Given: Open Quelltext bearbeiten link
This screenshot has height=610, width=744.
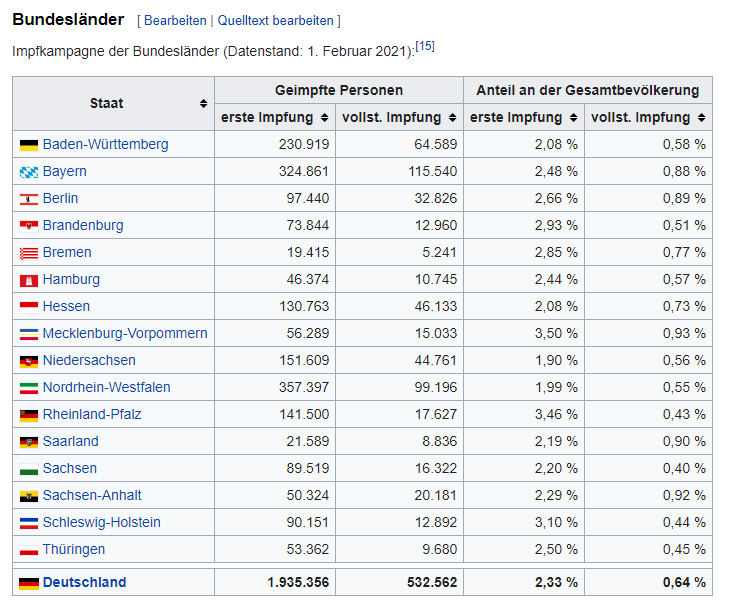Looking at the screenshot, I should pos(275,20).
